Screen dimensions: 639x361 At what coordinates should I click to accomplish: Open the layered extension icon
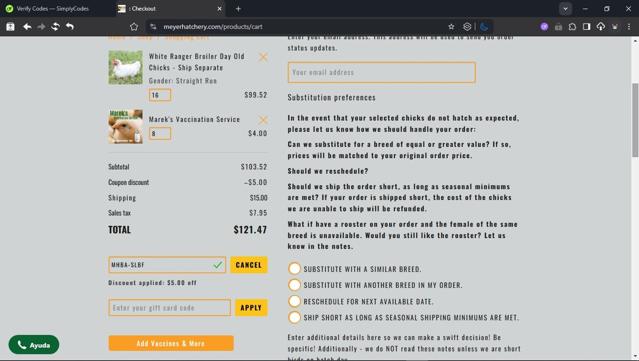[467, 26]
